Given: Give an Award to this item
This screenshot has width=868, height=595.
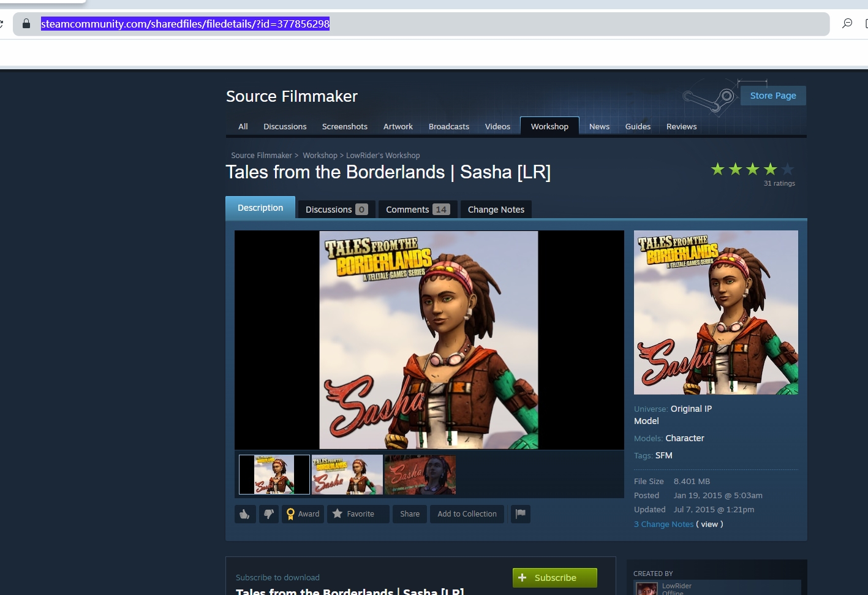Looking at the screenshot, I should (x=303, y=514).
